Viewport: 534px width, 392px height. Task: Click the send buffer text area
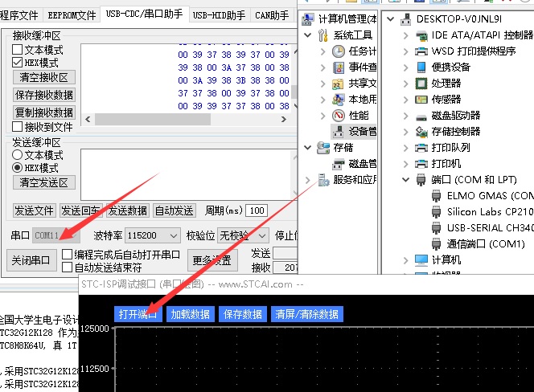187,174
